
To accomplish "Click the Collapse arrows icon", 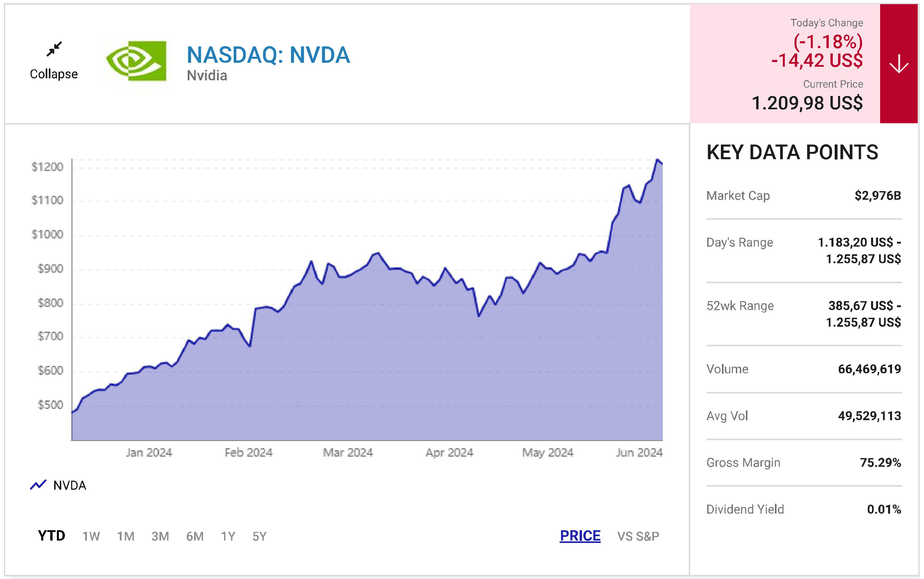I will point(54,49).
